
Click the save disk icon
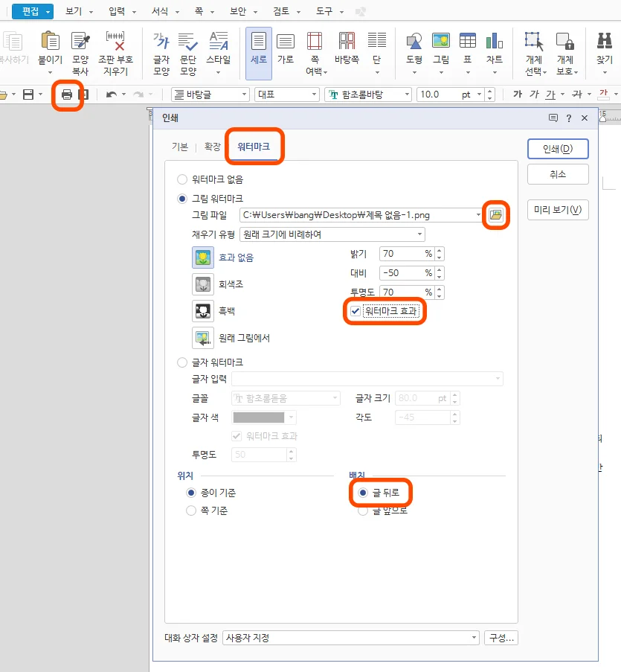pos(28,95)
